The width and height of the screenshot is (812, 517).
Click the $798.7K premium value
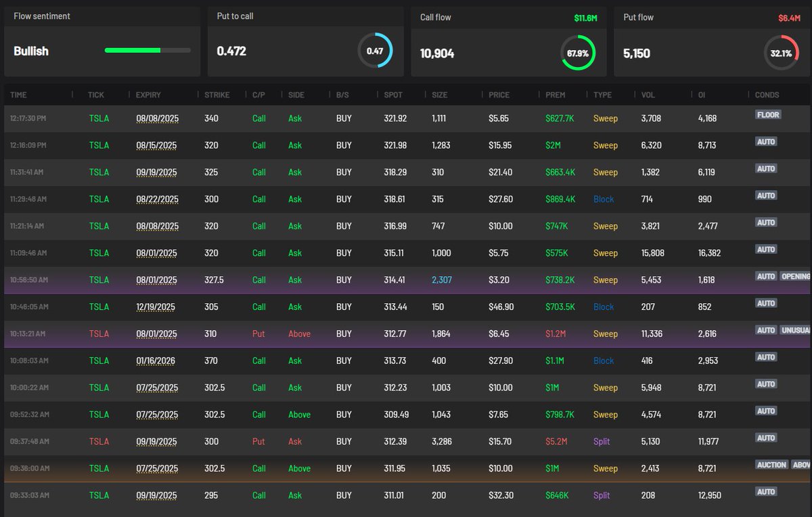pyautogui.click(x=561, y=414)
